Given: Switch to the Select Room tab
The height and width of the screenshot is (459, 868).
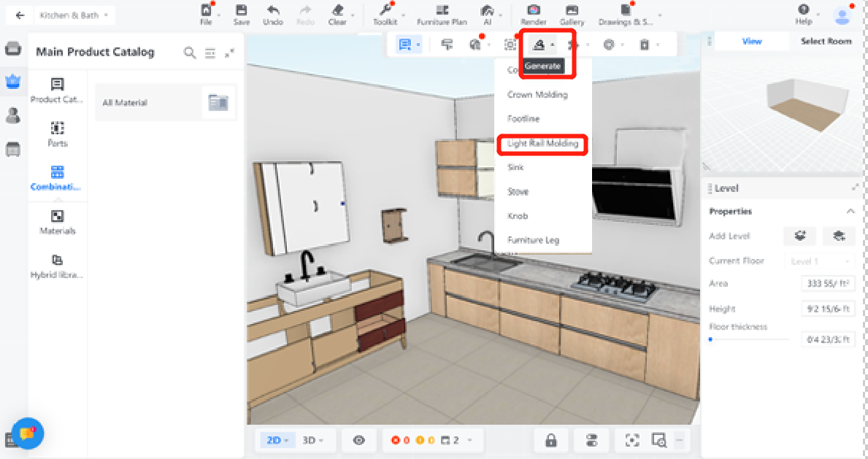Looking at the screenshot, I should pos(826,41).
